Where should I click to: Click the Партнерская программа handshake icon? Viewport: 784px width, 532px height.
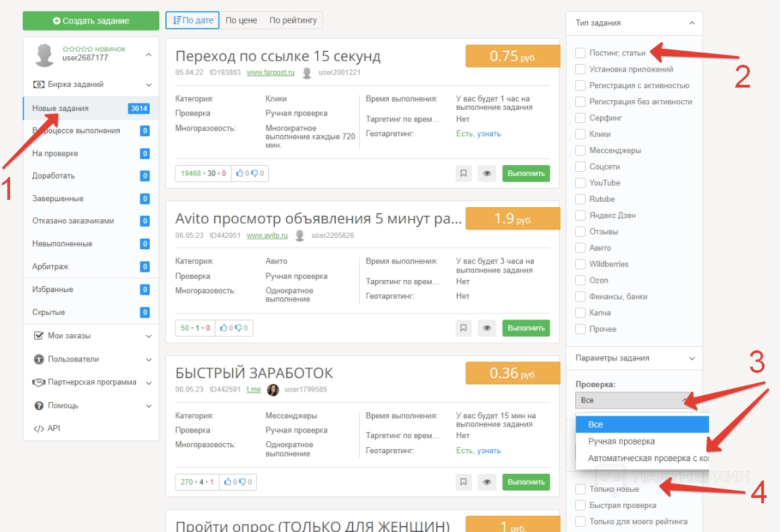(x=39, y=382)
